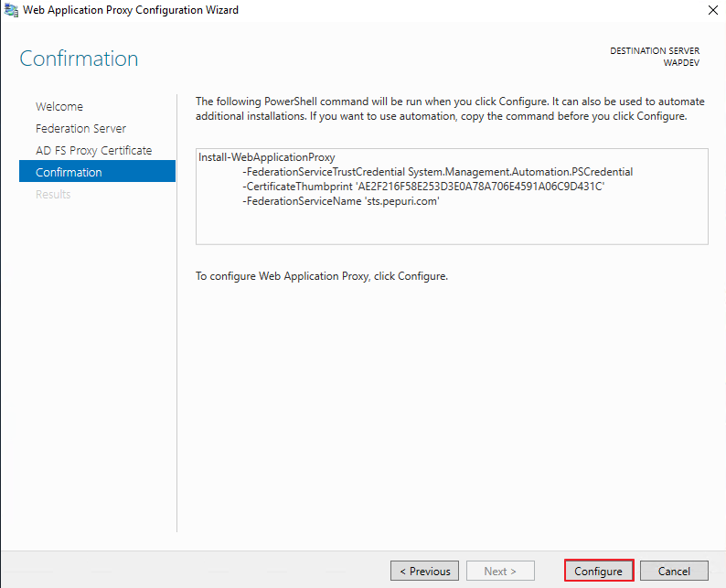Click the CertificateThumbprint parameter line

(x=423, y=187)
